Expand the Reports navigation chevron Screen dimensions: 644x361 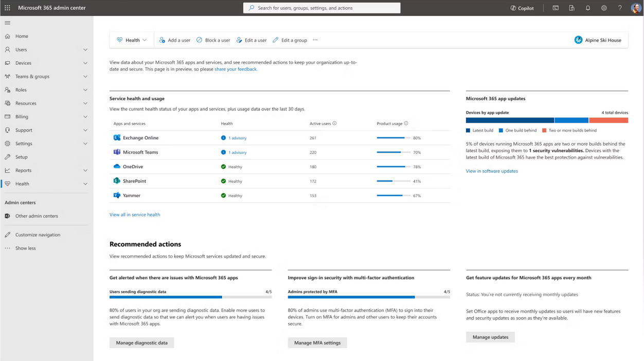pos(85,170)
